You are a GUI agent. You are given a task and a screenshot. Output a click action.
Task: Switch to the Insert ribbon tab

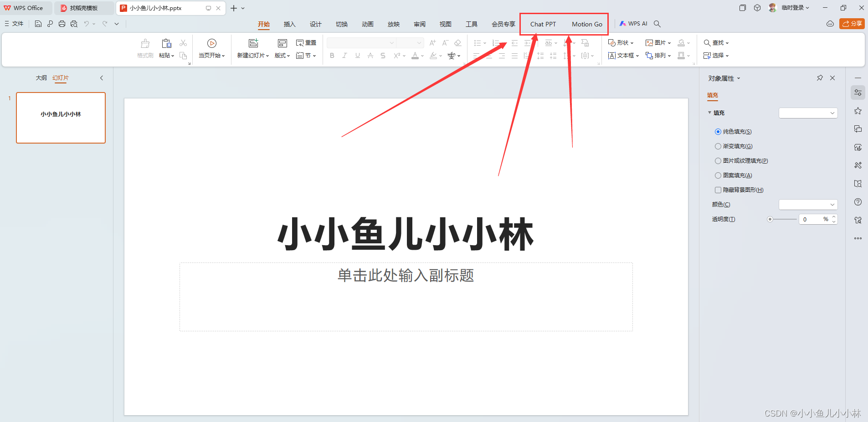(x=289, y=24)
